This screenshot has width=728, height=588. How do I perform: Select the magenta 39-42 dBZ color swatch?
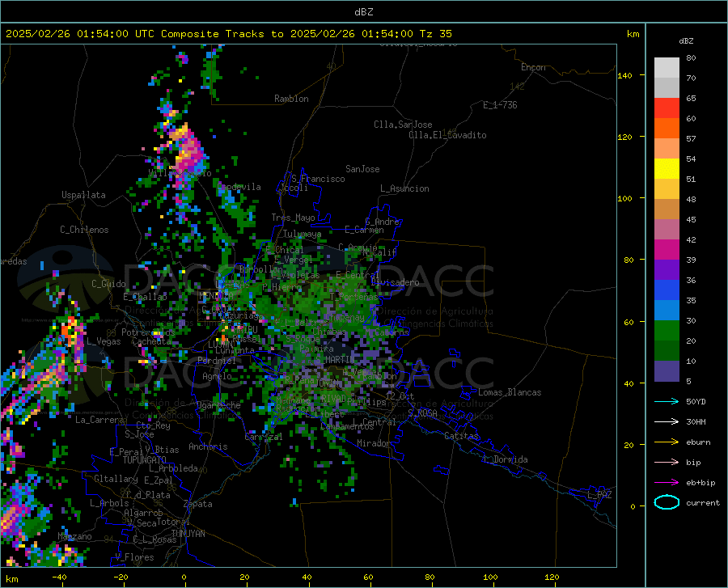click(667, 250)
